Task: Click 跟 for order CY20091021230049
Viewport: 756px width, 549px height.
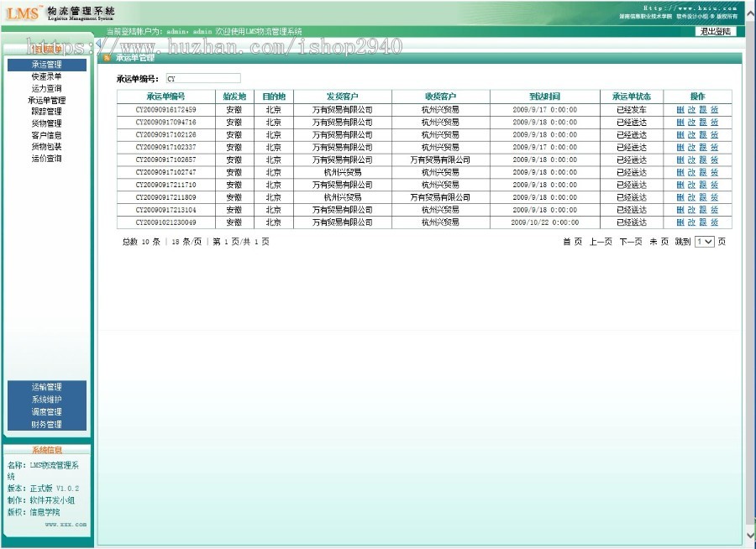Action: tap(703, 222)
